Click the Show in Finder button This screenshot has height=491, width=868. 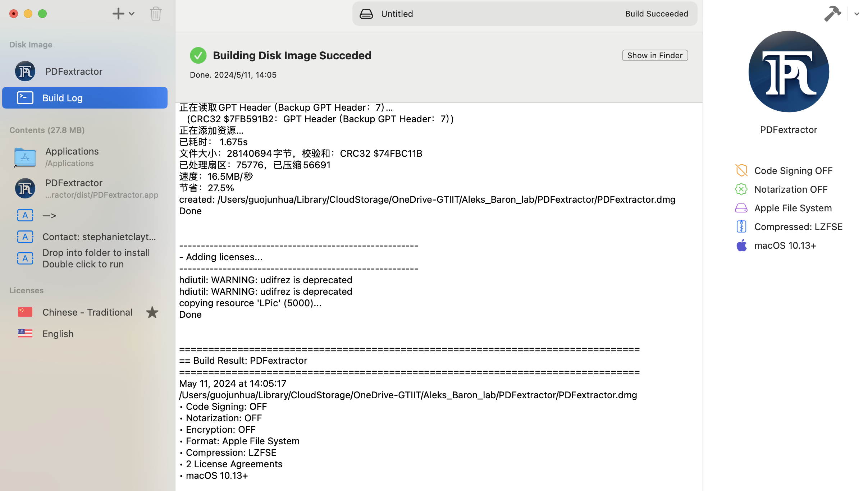[x=655, y=55]
